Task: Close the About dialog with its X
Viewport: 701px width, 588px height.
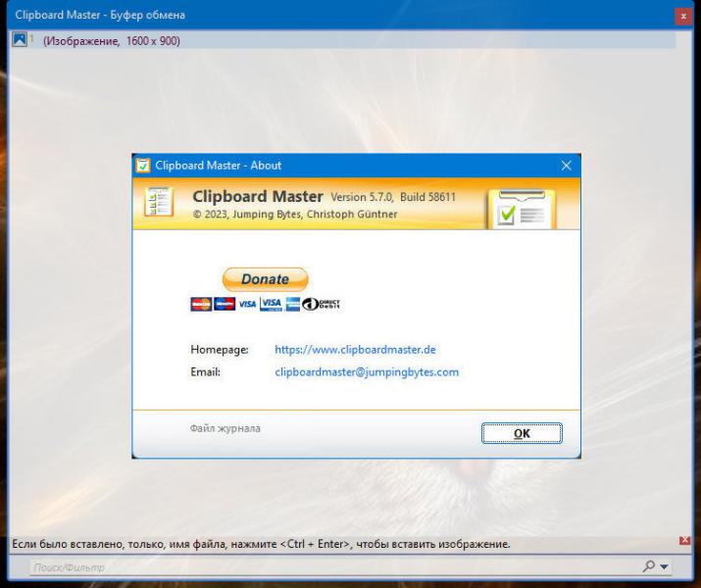Action: pos(566,166)
